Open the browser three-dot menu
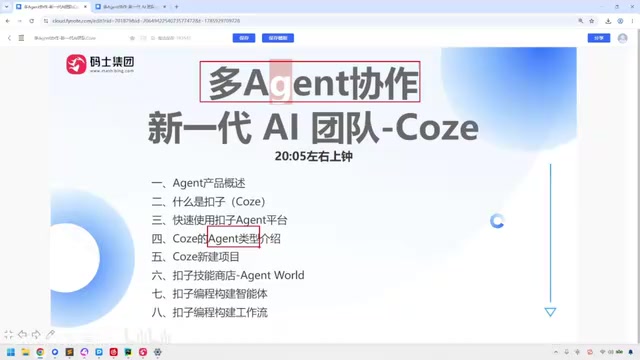The height and width of the screenshot is (360, 640). (x=632, y=21)
